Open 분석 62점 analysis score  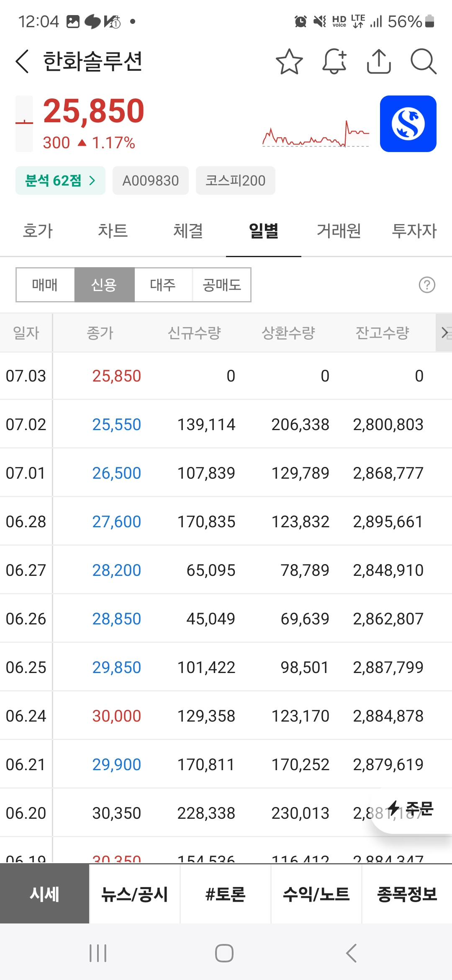click(x=60, y=181)
